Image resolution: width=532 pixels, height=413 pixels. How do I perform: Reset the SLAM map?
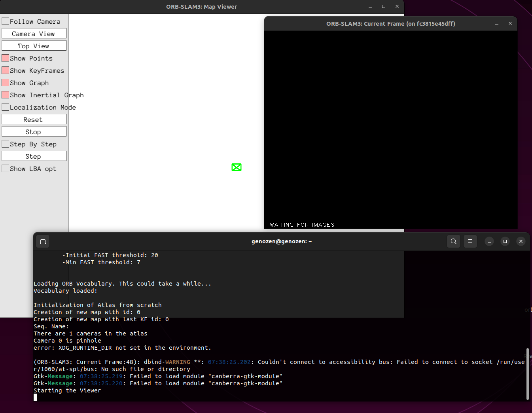tap(34, 119)
